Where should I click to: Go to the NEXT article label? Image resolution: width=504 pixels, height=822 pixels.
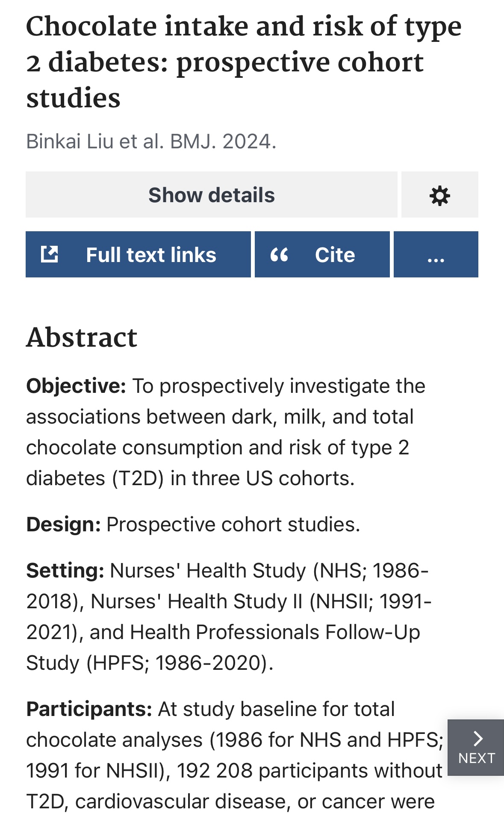[x=476, y=758]
